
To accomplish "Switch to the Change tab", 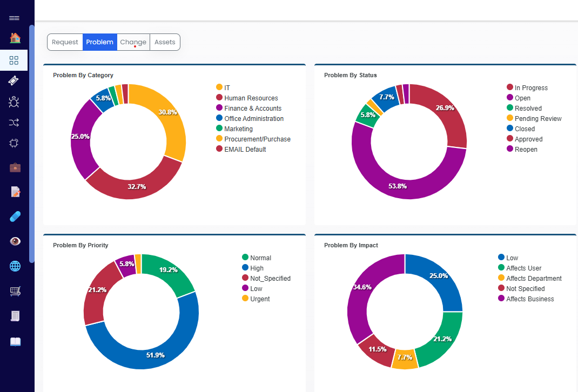I will coord(133,42).
